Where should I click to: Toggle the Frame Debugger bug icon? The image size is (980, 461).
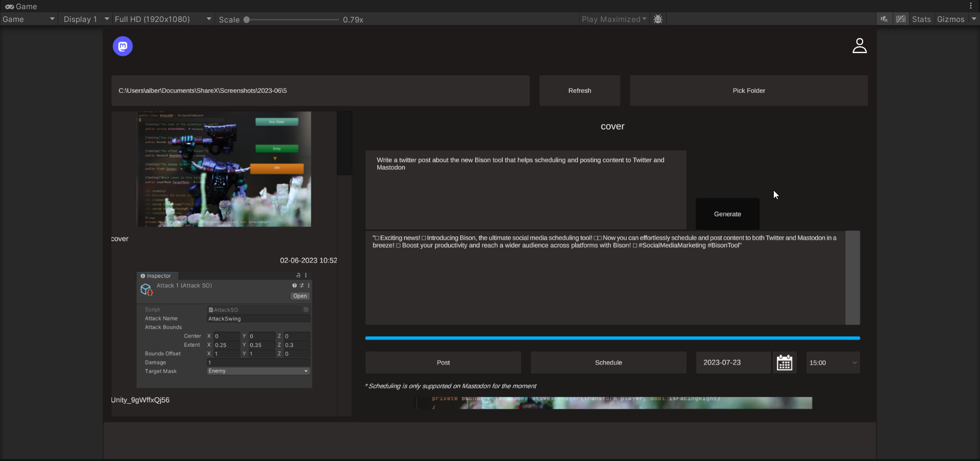pyautogui.click(x=658, y=19)
